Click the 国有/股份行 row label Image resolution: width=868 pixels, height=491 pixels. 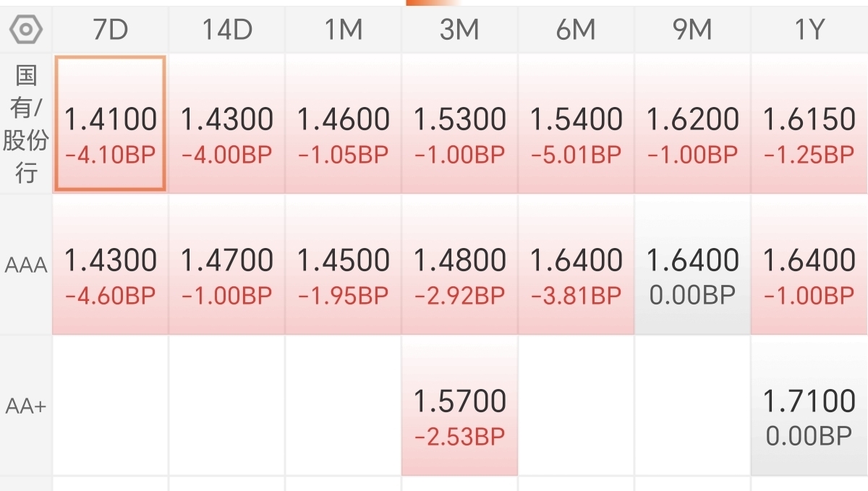[x=26, y=124]
